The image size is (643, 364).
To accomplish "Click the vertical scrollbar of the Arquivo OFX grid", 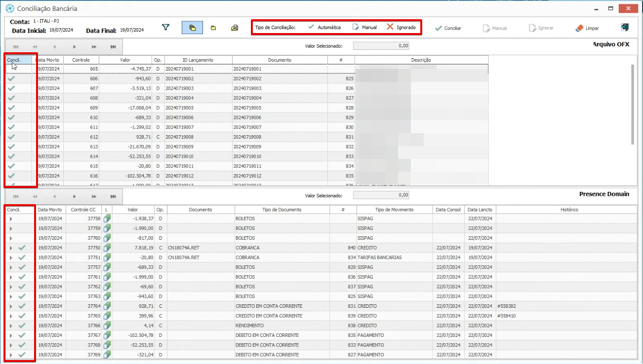I will pyautogui.click(x=633, y=105).
